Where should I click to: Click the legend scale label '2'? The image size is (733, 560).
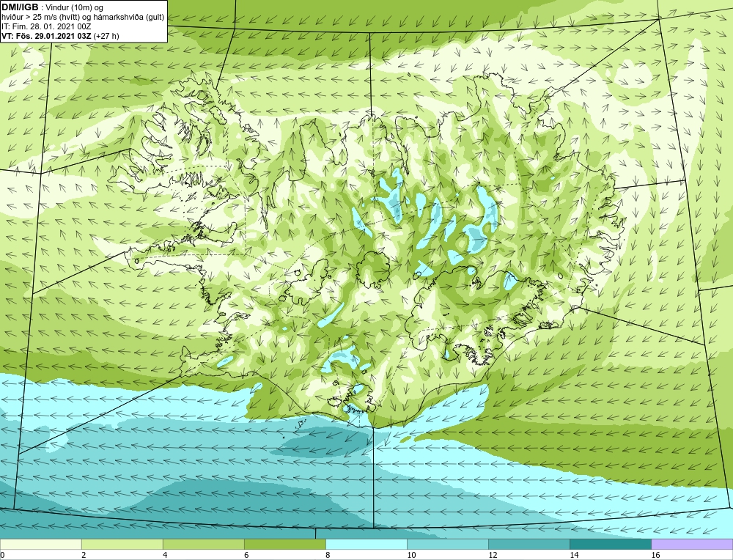tap(84, 555)
